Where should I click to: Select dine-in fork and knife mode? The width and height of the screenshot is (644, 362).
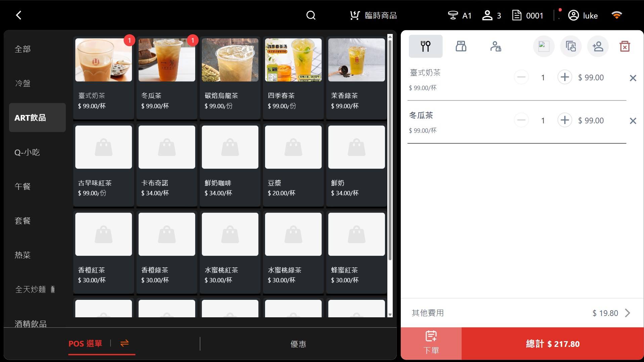tap(425, 46)
